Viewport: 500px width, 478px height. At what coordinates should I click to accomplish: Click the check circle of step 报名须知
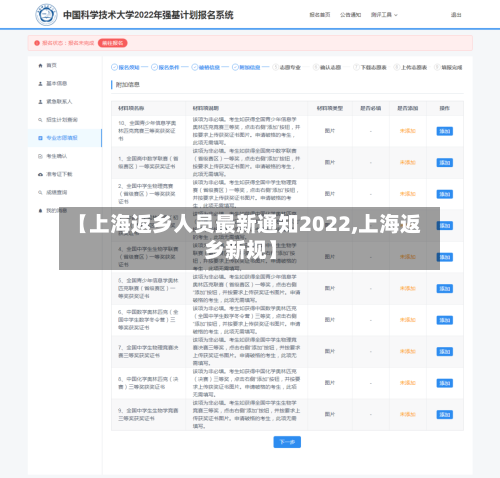tap(114, 67)
